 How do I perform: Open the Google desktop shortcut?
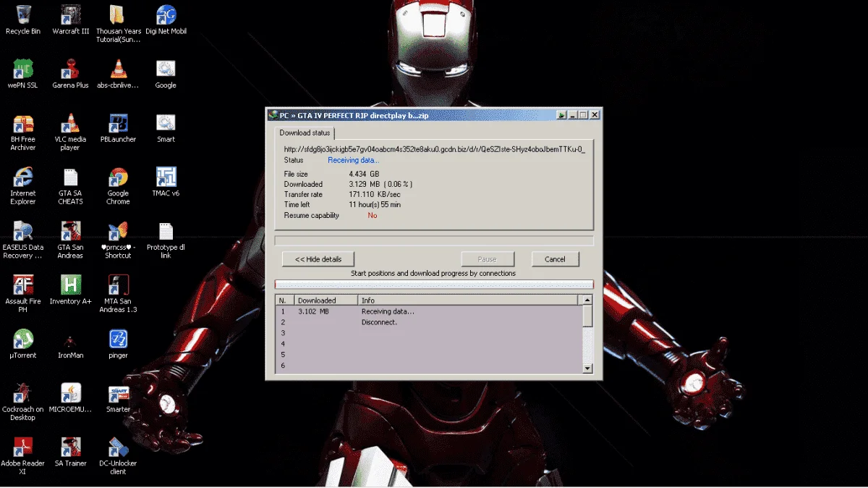(x=166, y=74)
